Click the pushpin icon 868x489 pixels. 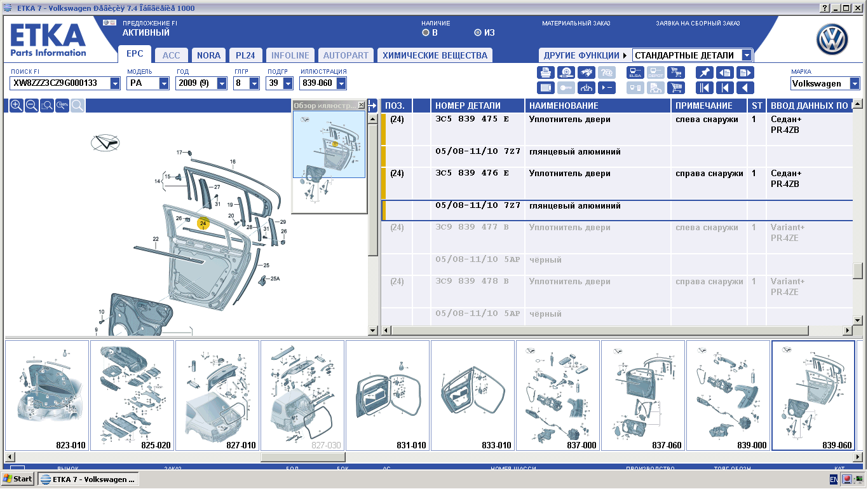tap(704, 72)
